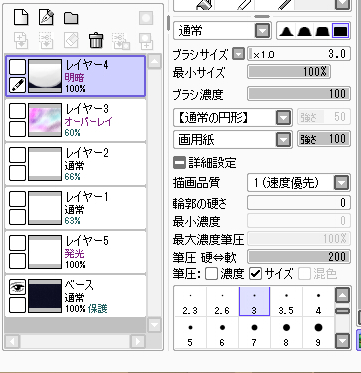Adjust the ブラシ濃度 slider
Screen dimensions: 361x373
299,94
